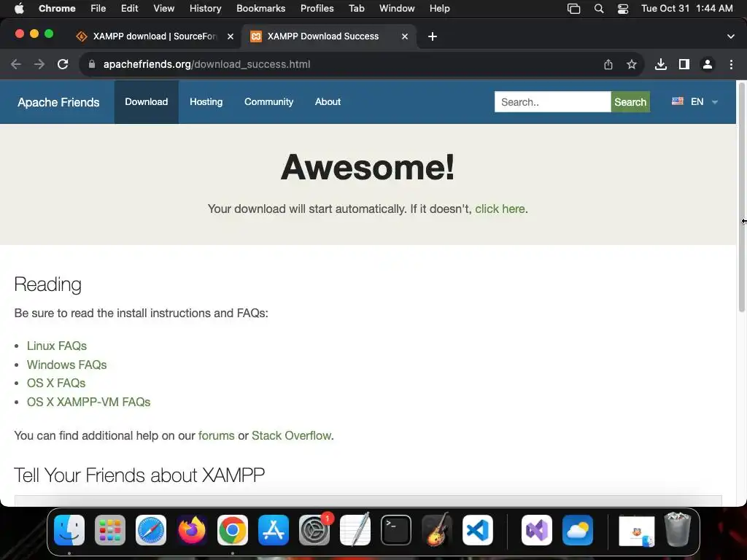Screen dimensions: 747x560
Task: Open Chrome profile avatar menu
Action: [708, 64]
